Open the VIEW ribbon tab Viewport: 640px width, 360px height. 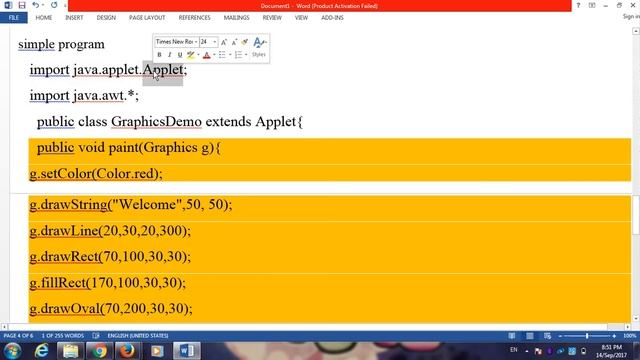(x=301, y=18)
